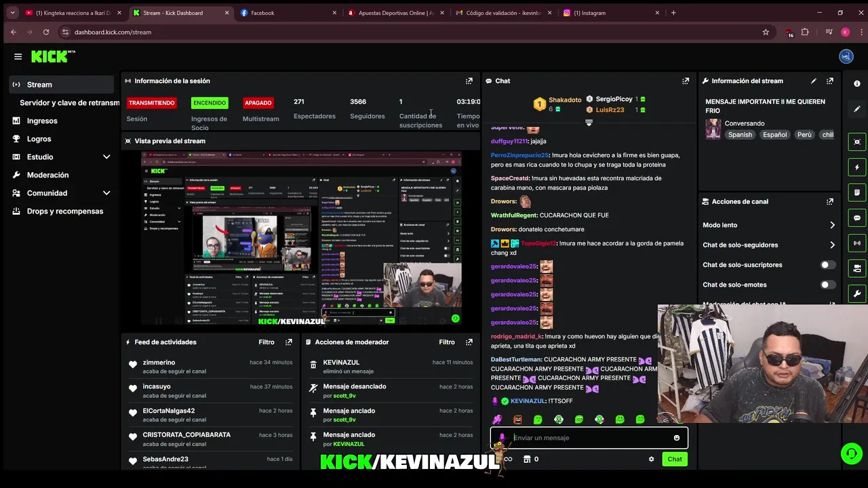Open zimmerino in the activity feed

(x=159, y=363)
